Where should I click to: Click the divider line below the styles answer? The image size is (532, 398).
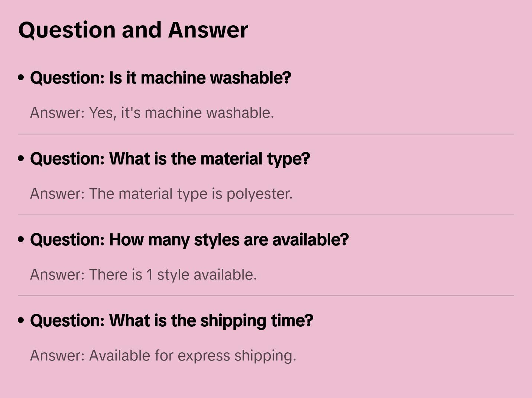tap(266, 296)
